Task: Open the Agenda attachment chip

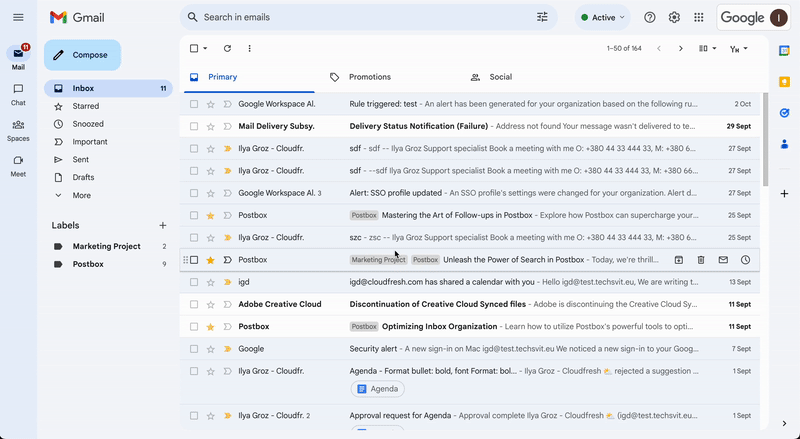Action: (x=378, y=389)
